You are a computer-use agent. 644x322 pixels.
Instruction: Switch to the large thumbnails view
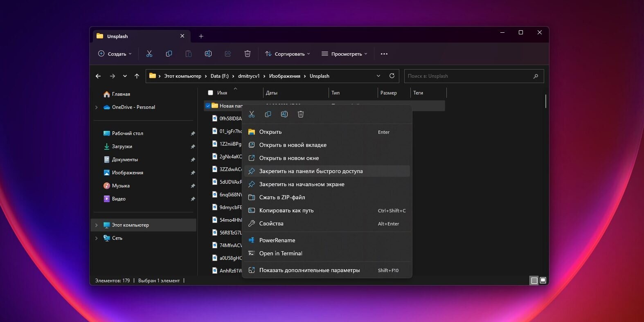pyautogui.click(x=543, y=280)
